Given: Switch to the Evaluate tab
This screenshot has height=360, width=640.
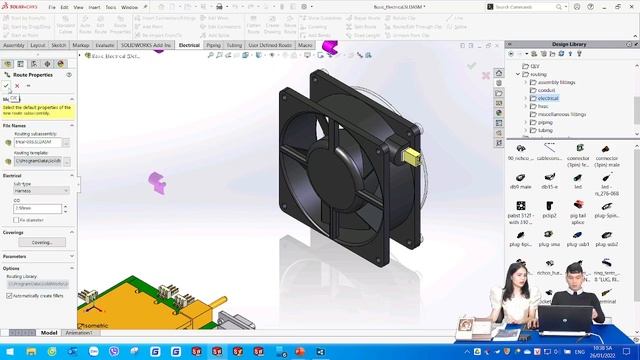Looking at the screenshot, I should [104, 45].
